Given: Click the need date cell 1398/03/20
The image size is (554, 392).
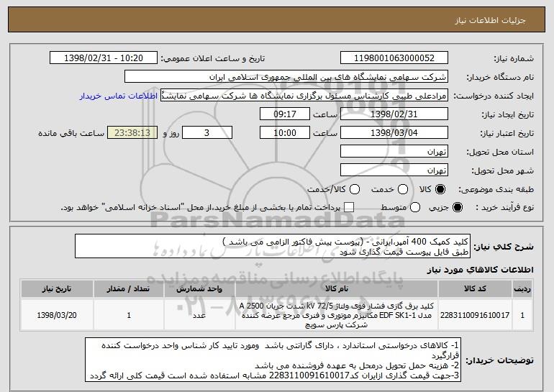Looking at the screenshot, I should coord(57,315).
